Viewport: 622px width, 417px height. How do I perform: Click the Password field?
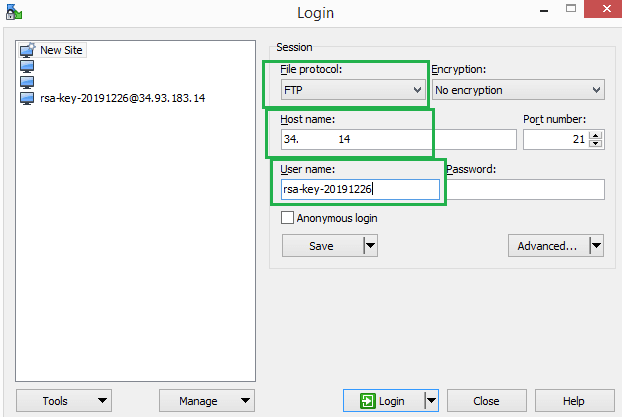pyautogui.click(x=526, y=189)
